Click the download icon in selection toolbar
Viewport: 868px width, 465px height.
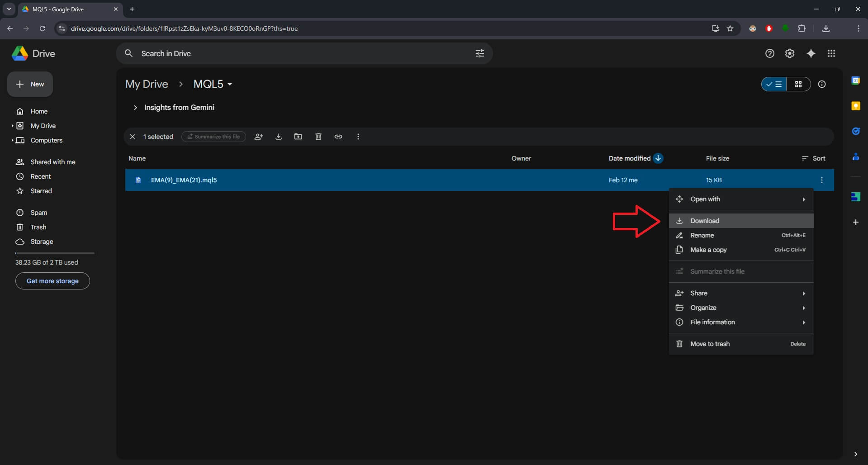tap(279, 137)
